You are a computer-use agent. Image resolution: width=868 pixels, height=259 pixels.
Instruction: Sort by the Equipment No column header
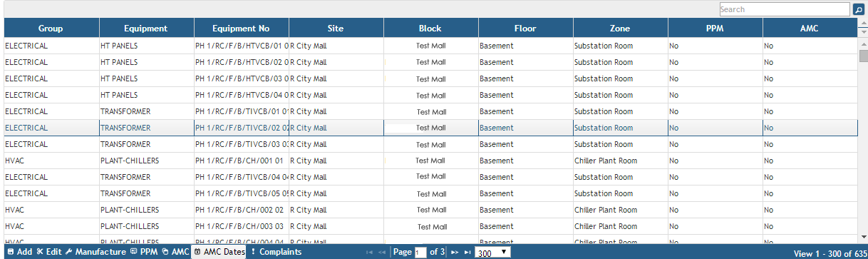(242, 29)
